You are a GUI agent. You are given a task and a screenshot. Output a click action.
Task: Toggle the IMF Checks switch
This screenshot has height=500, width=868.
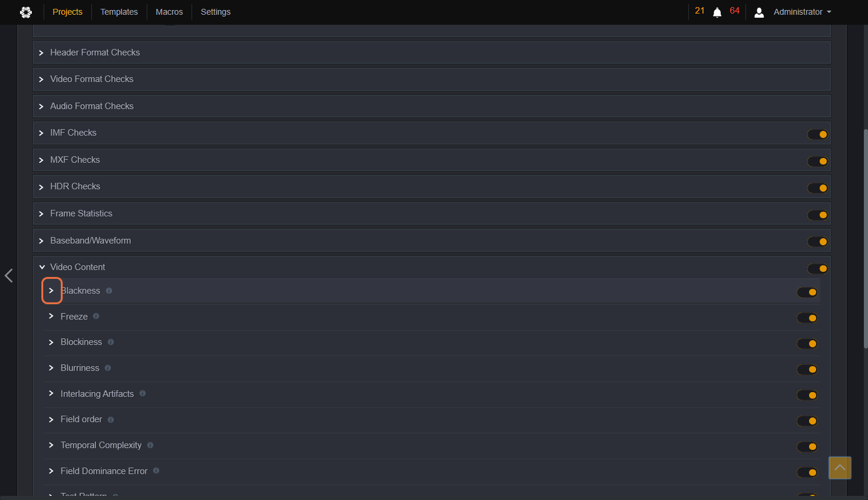click(x=817, y=134)
